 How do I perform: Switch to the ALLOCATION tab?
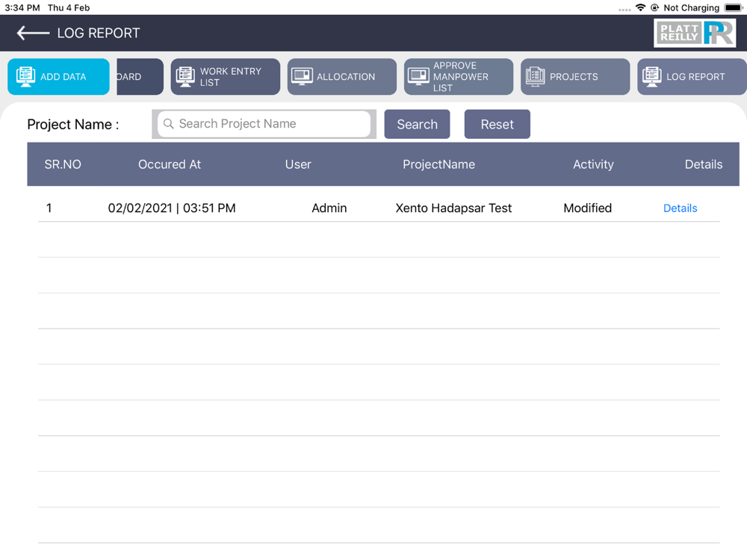[341, 77]
